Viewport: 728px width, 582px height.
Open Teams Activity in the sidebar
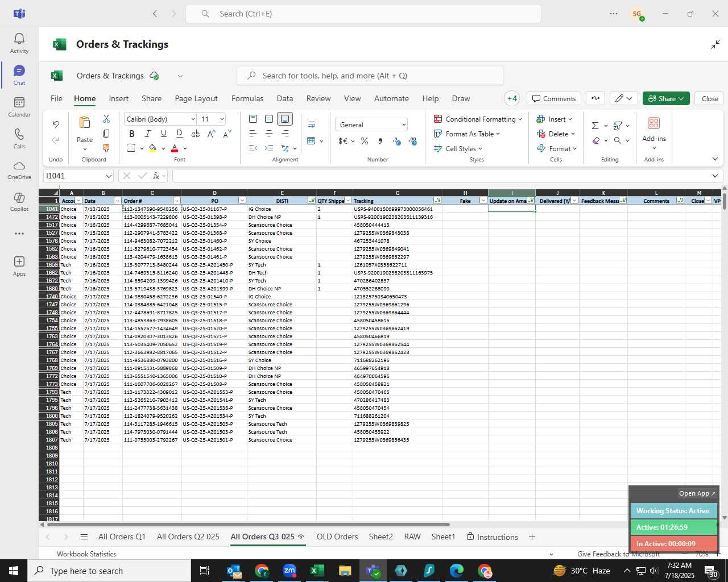click(x=19, y=43)
